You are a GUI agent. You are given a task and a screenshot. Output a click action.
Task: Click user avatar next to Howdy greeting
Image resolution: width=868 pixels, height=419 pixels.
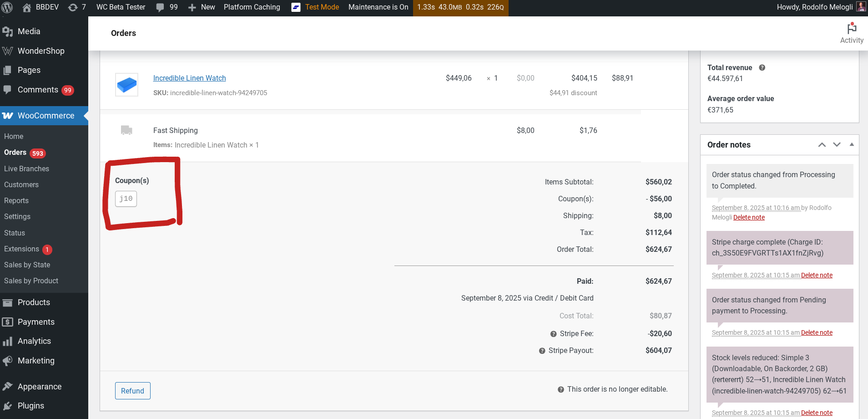click(x=861, y=7)
